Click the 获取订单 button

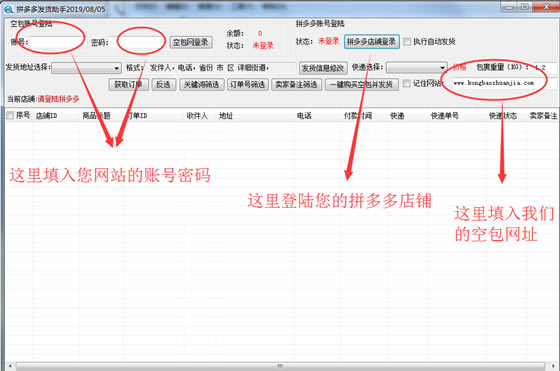point(128,85)
